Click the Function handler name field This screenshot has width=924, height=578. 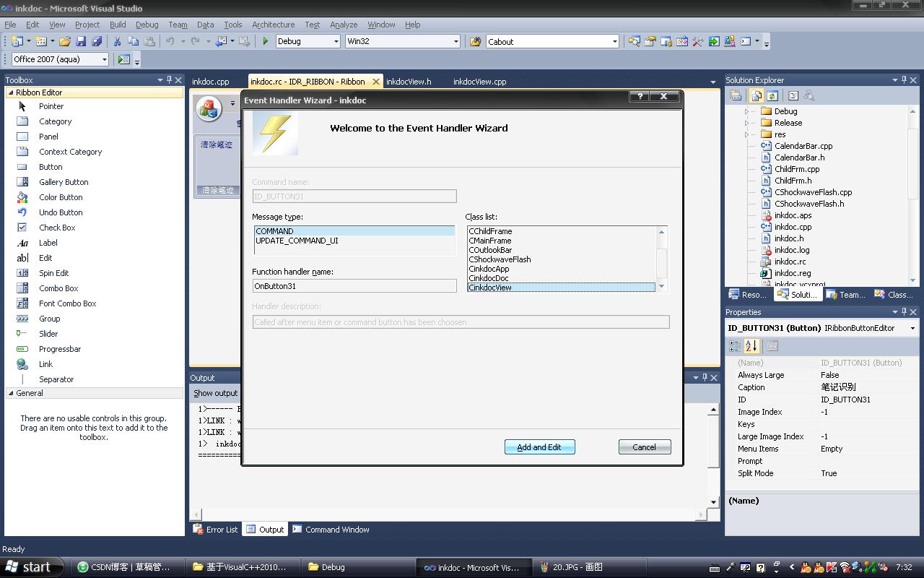pyautogui.click(x=354, y=286)
